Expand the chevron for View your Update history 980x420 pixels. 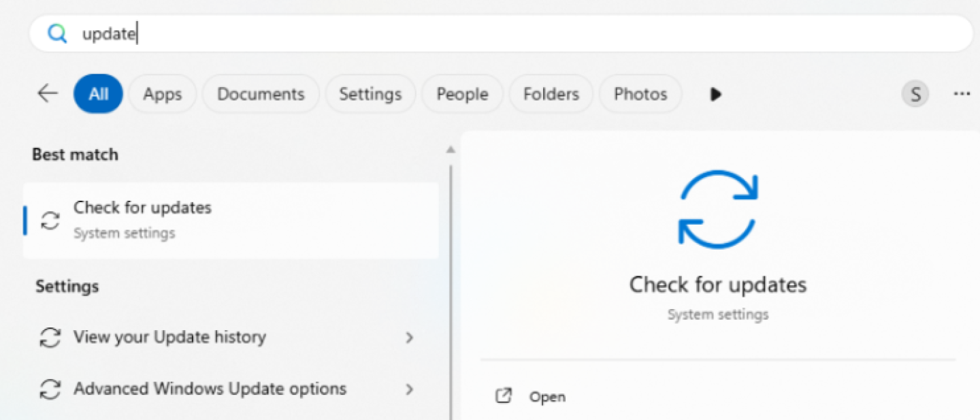tap(409, 338)
